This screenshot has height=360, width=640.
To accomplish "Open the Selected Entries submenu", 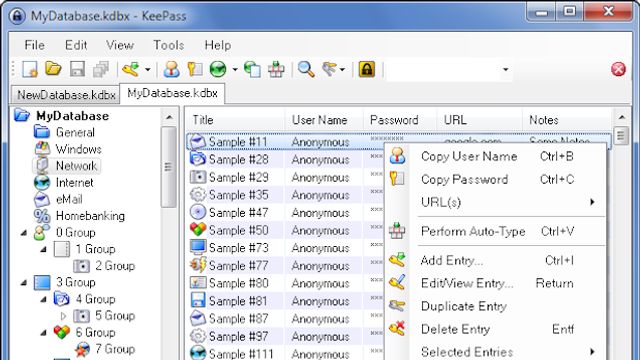I will coord(495,352).
